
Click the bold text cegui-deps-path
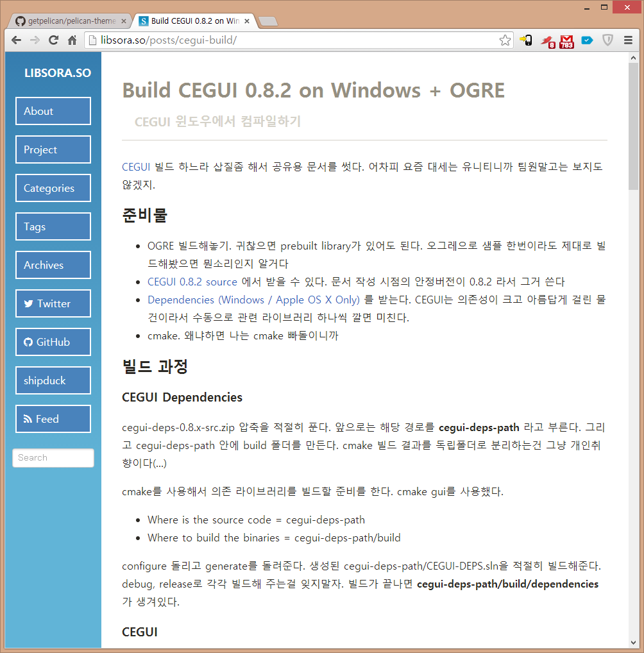point(479,428)
